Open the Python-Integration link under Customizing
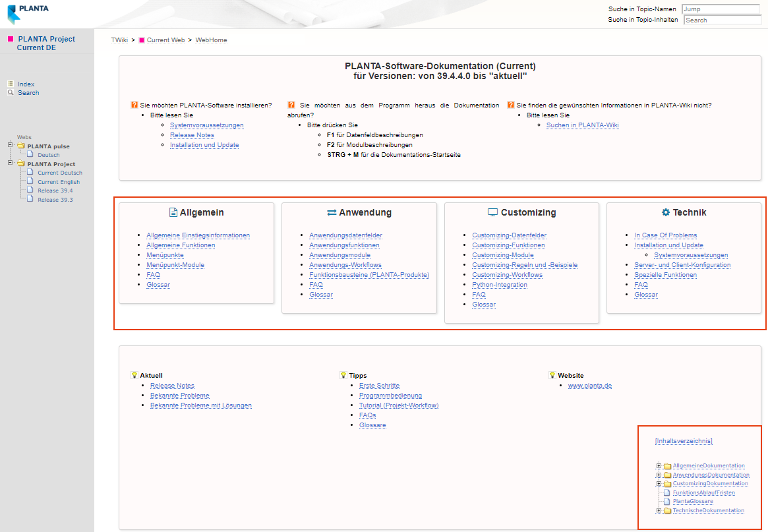Viewport: 768px width, 532px height. [499, 285]
